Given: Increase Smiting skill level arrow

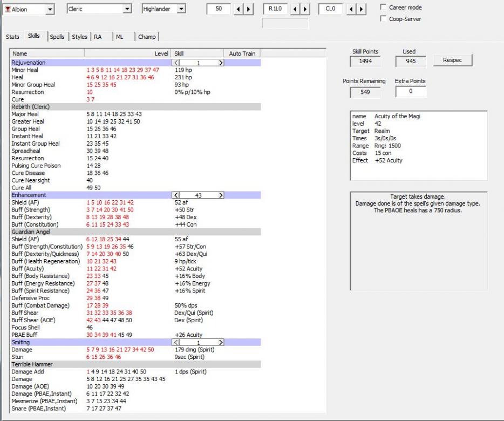Looking at the screenshot, I should tap(221, 343).
